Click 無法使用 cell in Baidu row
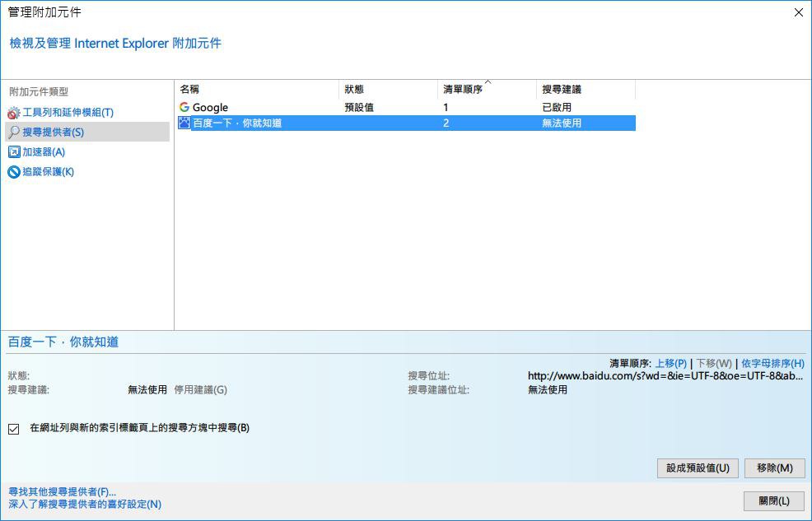Image resolution: width=812 pixels, height=521 pixels. tap(562, 123)
